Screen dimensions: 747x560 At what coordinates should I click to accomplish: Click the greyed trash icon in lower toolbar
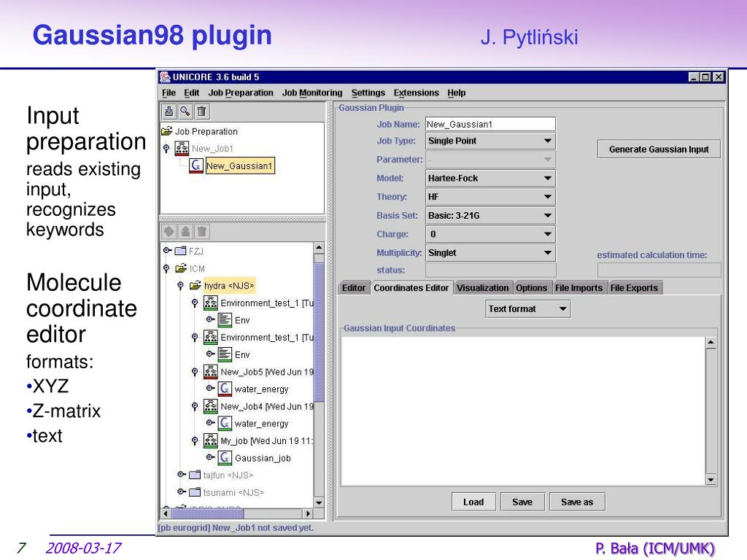tap(201, 231)
